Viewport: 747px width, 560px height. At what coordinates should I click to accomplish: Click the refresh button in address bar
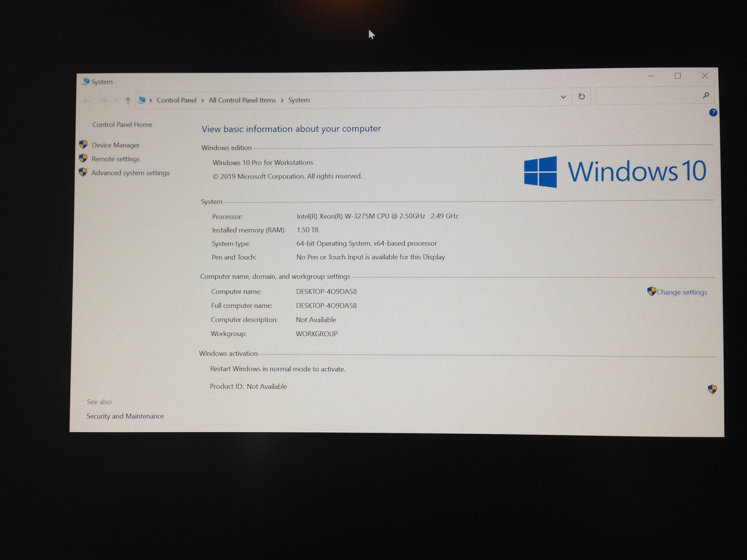[x=582, y=97]
